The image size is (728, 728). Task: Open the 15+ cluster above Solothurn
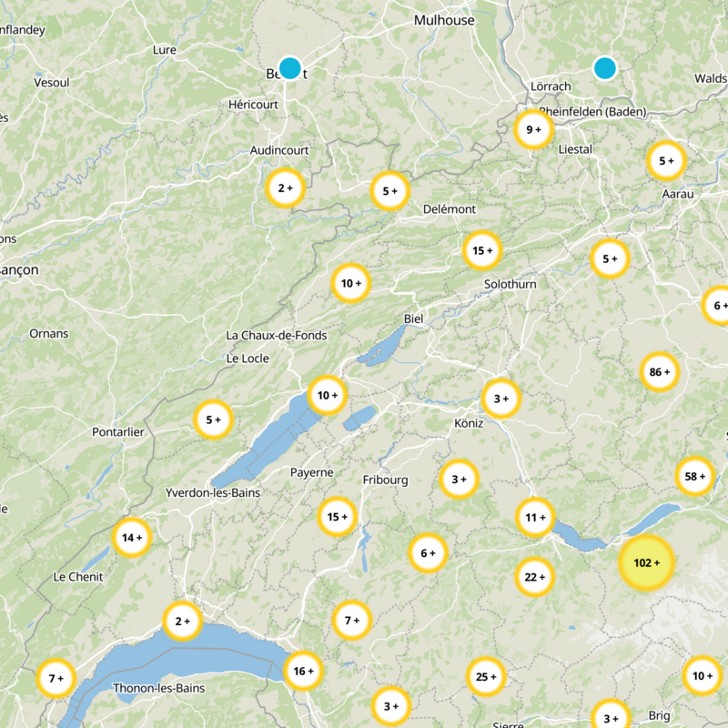pyautogui.click(x=481, y=250)
